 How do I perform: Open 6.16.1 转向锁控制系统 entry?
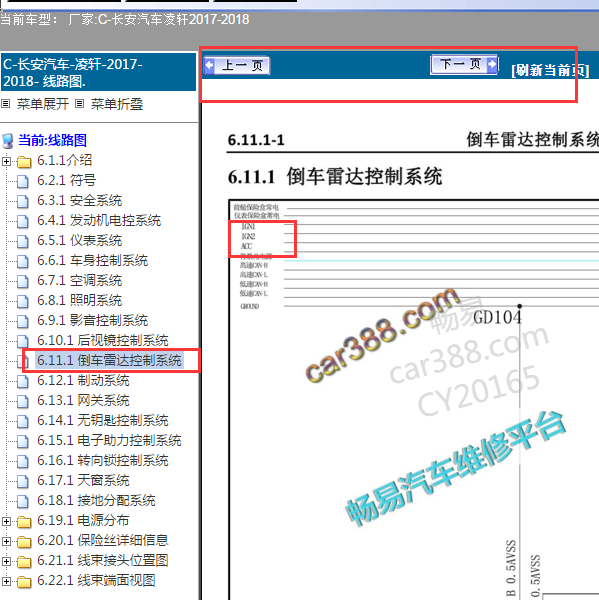click(103, 460)
